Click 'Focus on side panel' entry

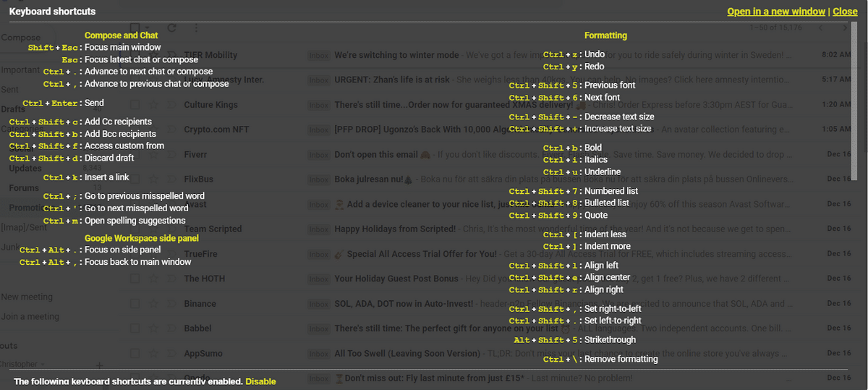(x=122, y=250)
